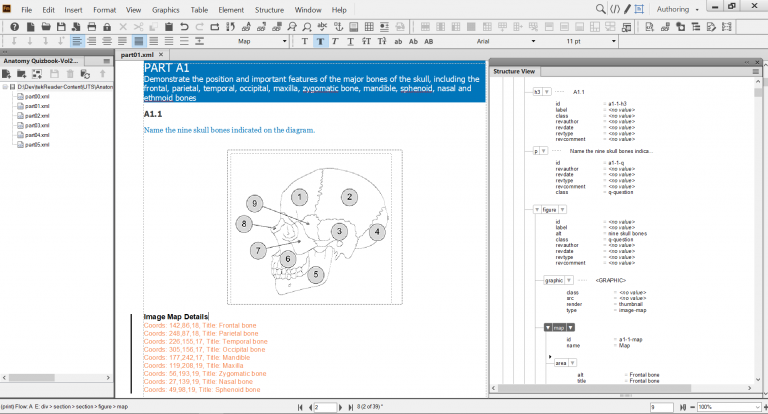The width and height of the screenshot is (768, 414).
Task: Add folder icon in book panel
Action: pos(22,74)
